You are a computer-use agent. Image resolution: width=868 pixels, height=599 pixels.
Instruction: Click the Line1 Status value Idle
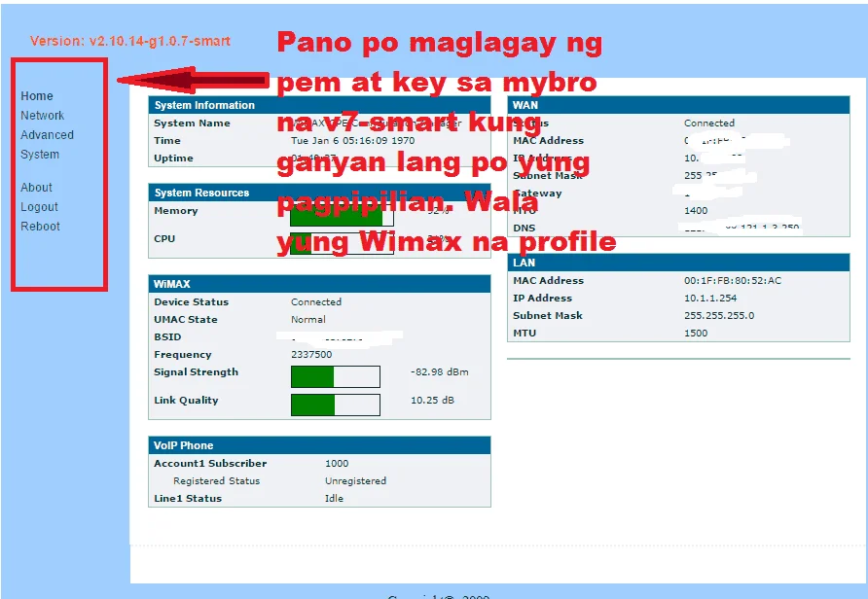click(x=334, y=498)
